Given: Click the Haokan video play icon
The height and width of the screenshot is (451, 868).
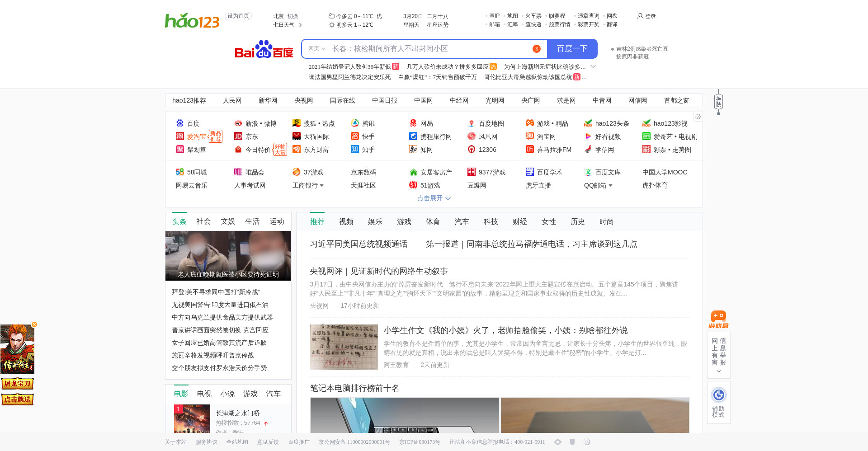Looking at the screenshot, I should (x=588, y=136).
